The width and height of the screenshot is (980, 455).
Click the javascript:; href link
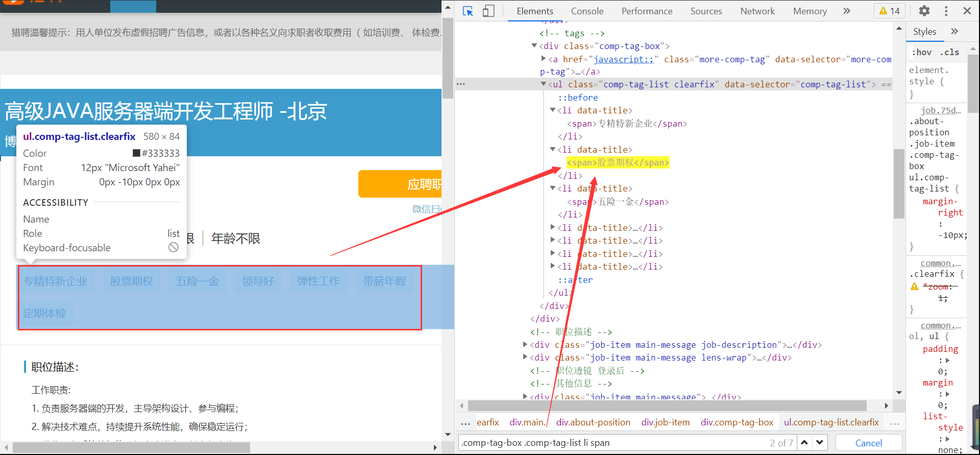[x=623, y=59]
